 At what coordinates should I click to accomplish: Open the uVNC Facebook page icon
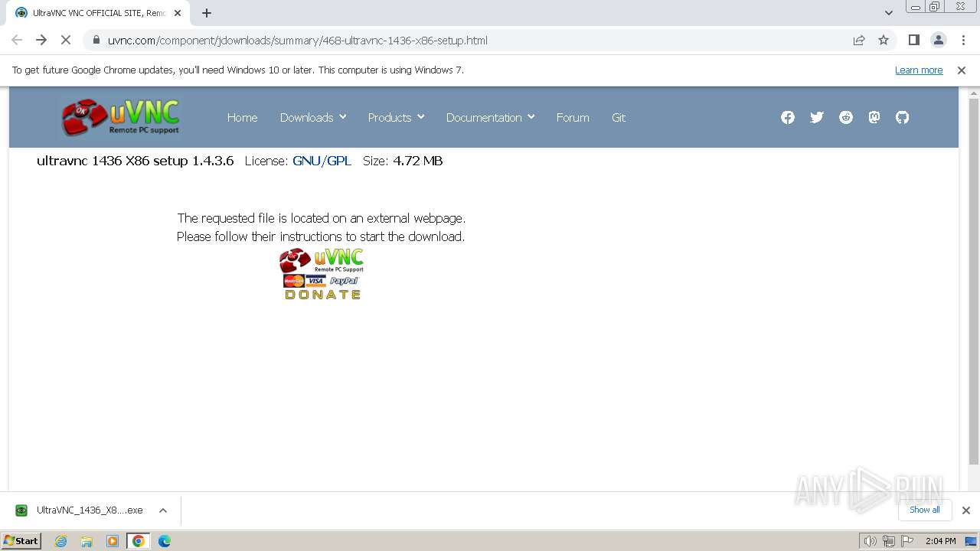click(788, 117)
